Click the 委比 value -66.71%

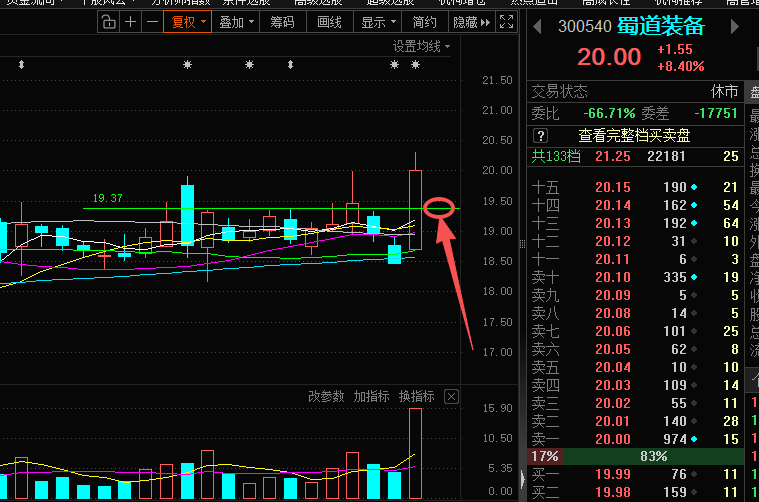(x=609, y=113)
